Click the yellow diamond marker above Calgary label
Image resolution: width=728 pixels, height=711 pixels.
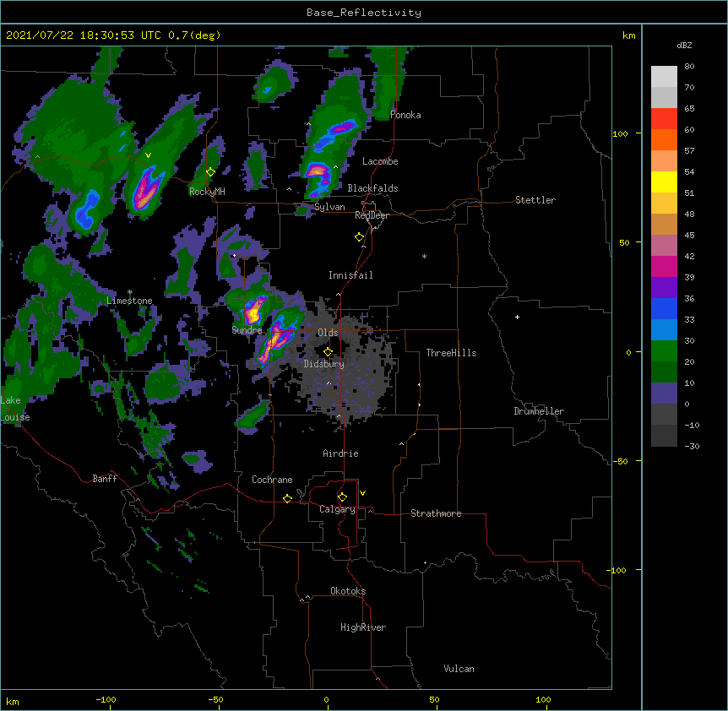(x=343, y=497)
